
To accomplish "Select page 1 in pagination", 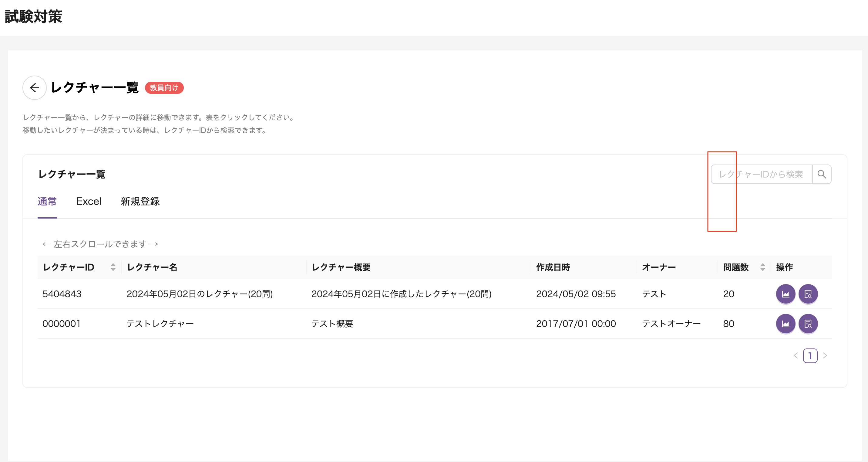I will (810, 355).
